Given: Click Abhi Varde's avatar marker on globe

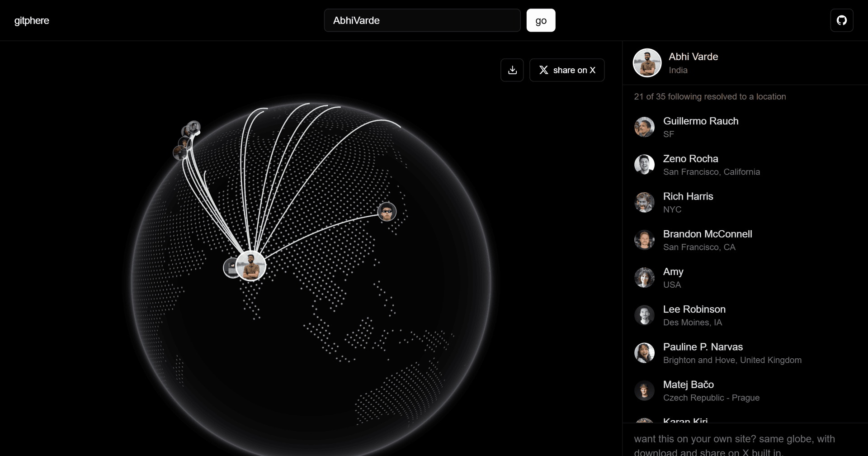Looking at the screenshot, I should [x=251, y=266].
